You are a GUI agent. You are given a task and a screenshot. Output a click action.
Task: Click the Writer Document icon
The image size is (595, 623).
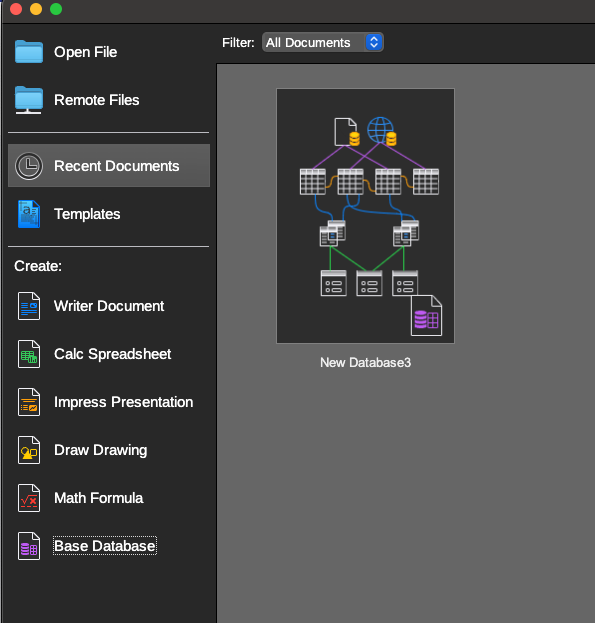[x=29, y=306]
